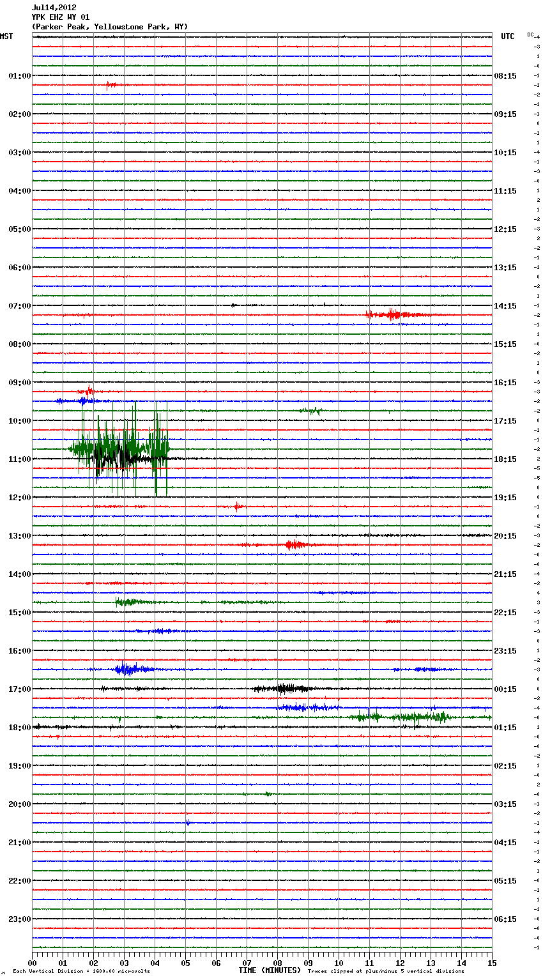Select the 11:00 MST time label

click(x=20, y=459)
